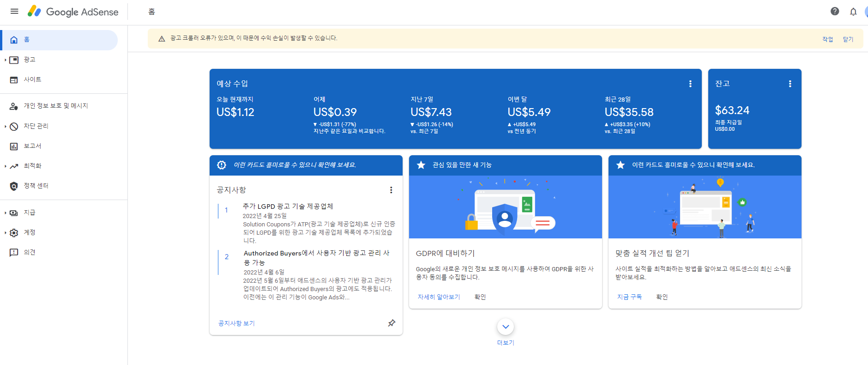Click the 더보기 label

click(x=506, y=343)
